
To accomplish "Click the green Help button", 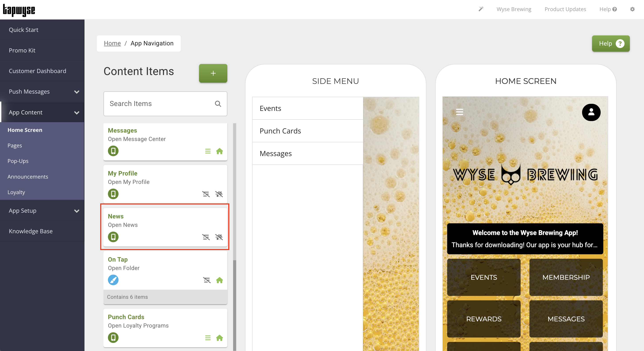I will 611,44.
